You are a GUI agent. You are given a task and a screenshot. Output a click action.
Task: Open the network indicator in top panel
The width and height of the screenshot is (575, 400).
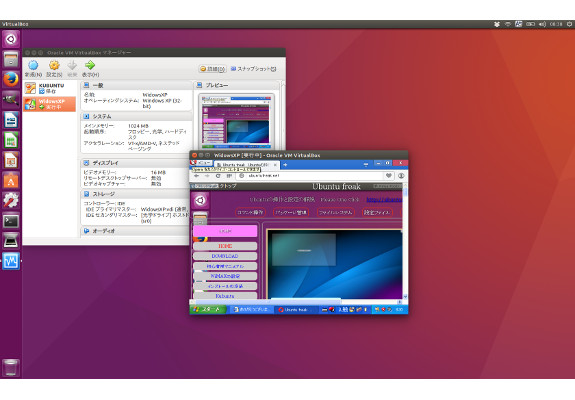click(x=508, y=24)
